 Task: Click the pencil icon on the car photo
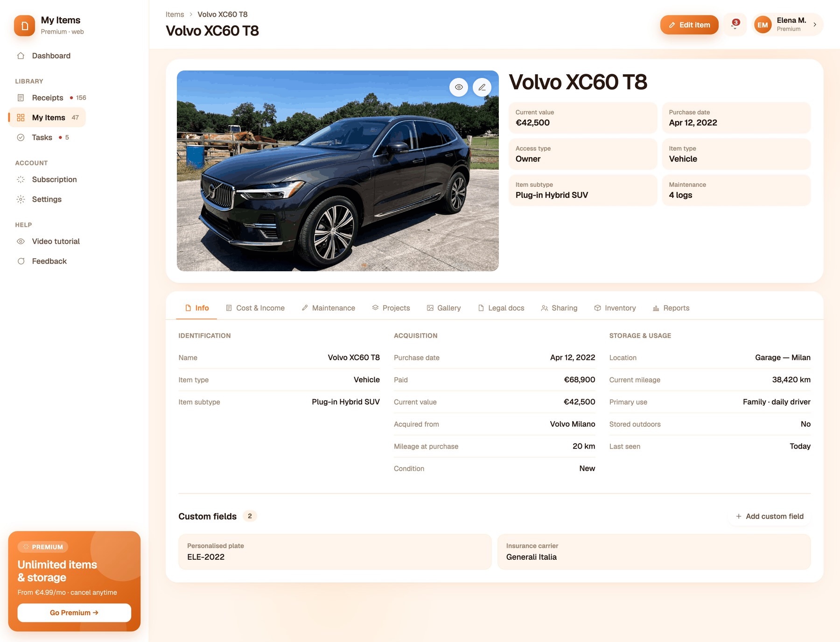pos(482,87)
